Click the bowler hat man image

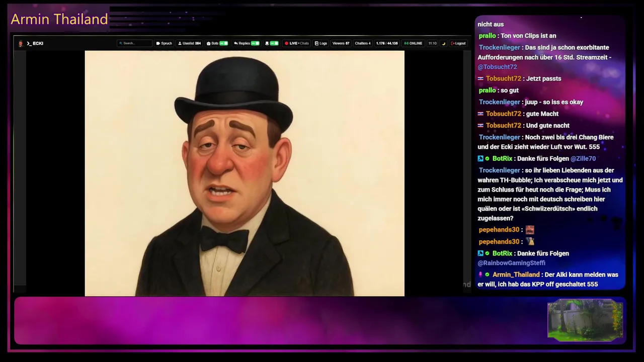[245, 173]
